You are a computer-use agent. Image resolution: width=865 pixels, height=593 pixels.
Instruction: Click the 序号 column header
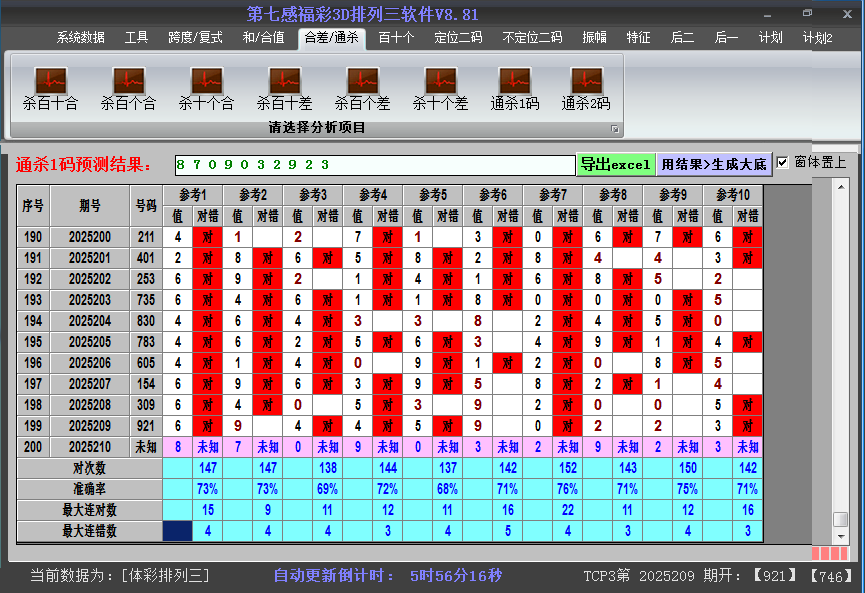33,206
